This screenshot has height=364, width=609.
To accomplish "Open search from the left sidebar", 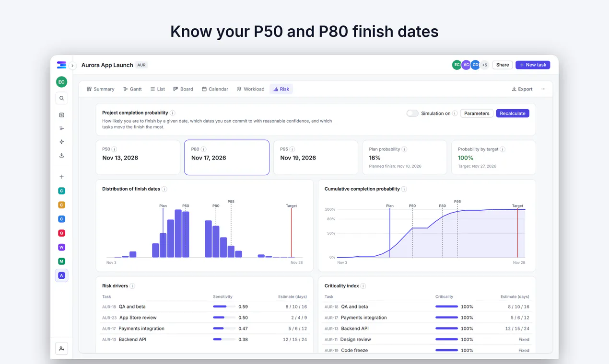I will (x=61, y=98).
